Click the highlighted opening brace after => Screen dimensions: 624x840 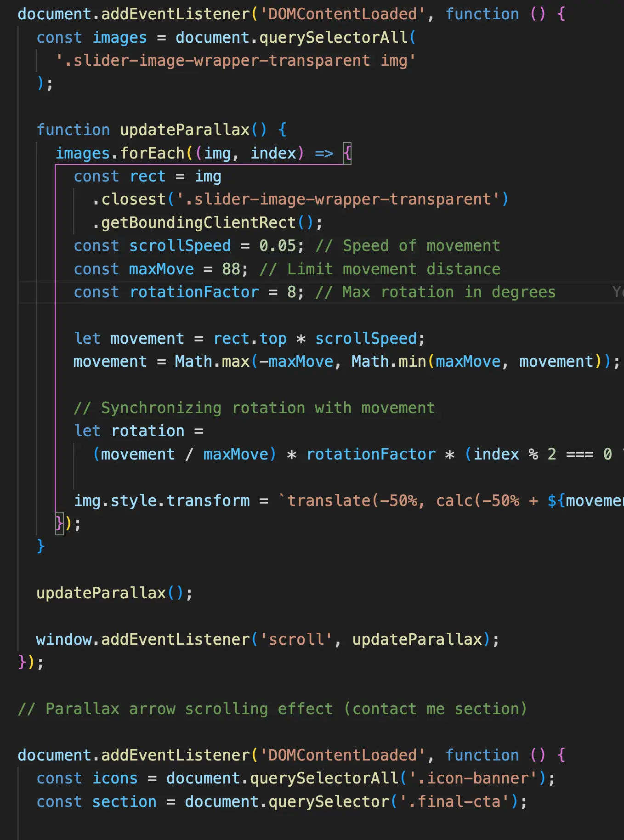(x=347, y=153)
